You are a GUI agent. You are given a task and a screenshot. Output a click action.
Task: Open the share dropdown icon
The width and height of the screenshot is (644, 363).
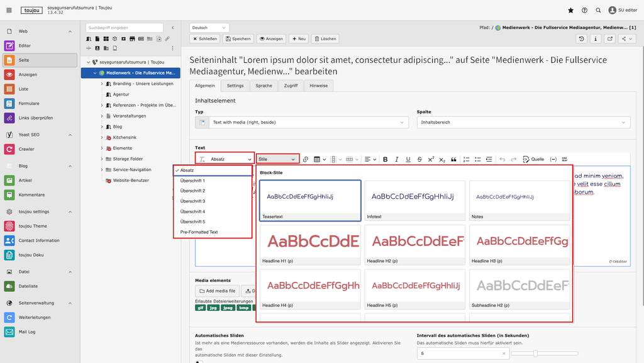[627, 38]
